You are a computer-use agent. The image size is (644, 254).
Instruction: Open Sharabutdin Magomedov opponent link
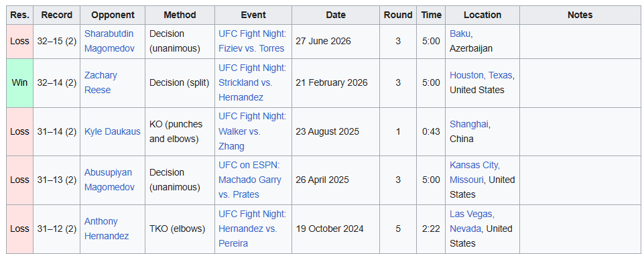(109, 41)
